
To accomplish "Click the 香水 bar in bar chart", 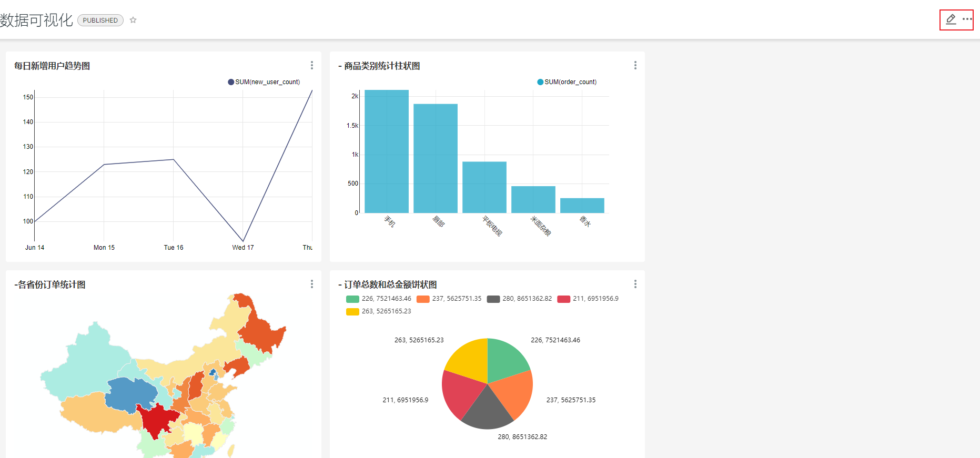I will [x=582, y=206].
